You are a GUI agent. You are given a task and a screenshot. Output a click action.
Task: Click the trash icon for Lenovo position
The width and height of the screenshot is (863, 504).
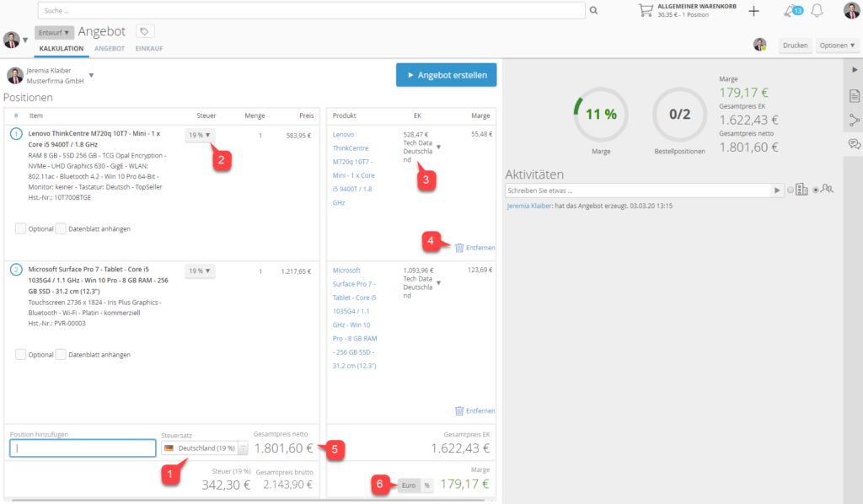point(459,248)
